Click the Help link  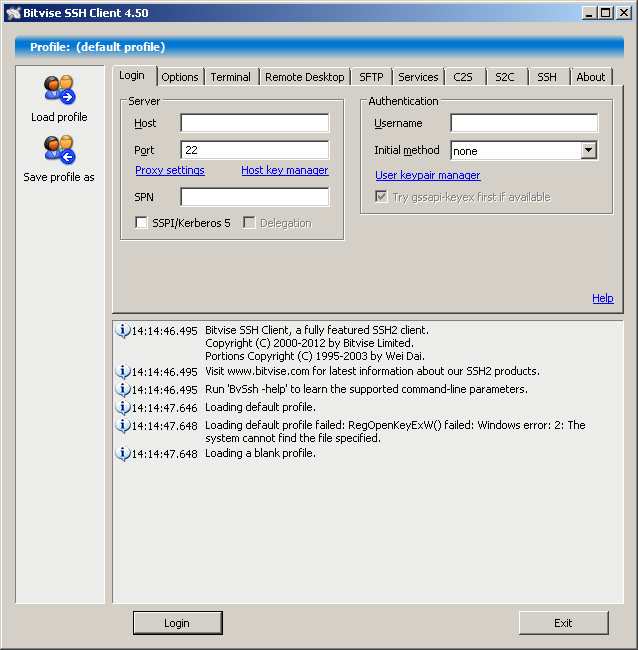(603, 298)
